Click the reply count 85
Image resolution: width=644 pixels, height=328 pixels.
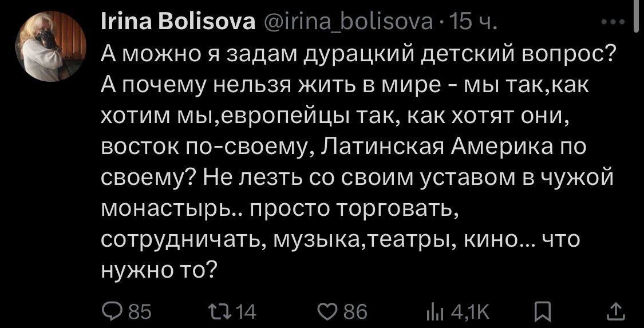point(140,312)
